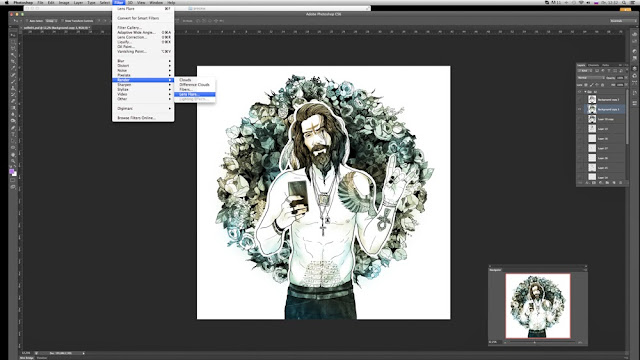Switch to the Channels tab
Viewport: 640px width, 360px height.
pyautogui.click(x=593, y=65)
